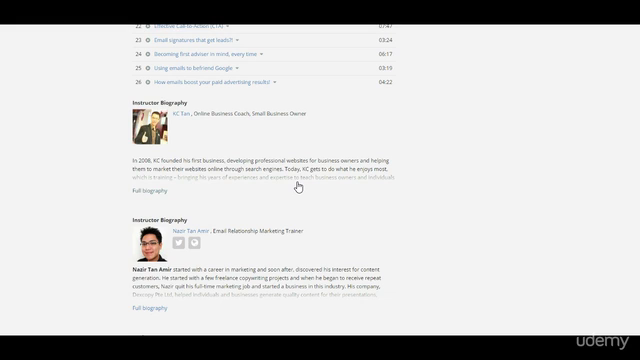Click the second 'Instructor Biography' heading above Nazir
The width and height of the screenshot is (640, 360).
(160, 220)
